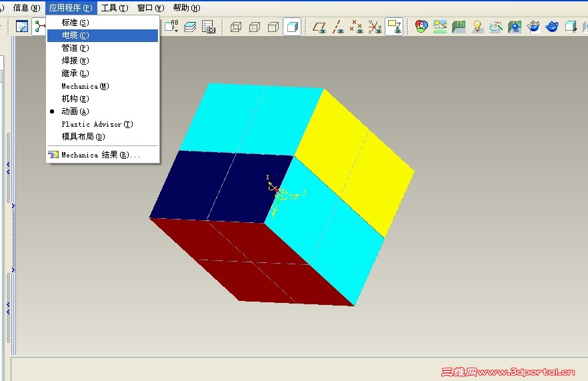Click the lower double-left collapse arrows on sash
The height and width of the screenshot is (381, 588).
pyautogui.click(x=8, y=308)
